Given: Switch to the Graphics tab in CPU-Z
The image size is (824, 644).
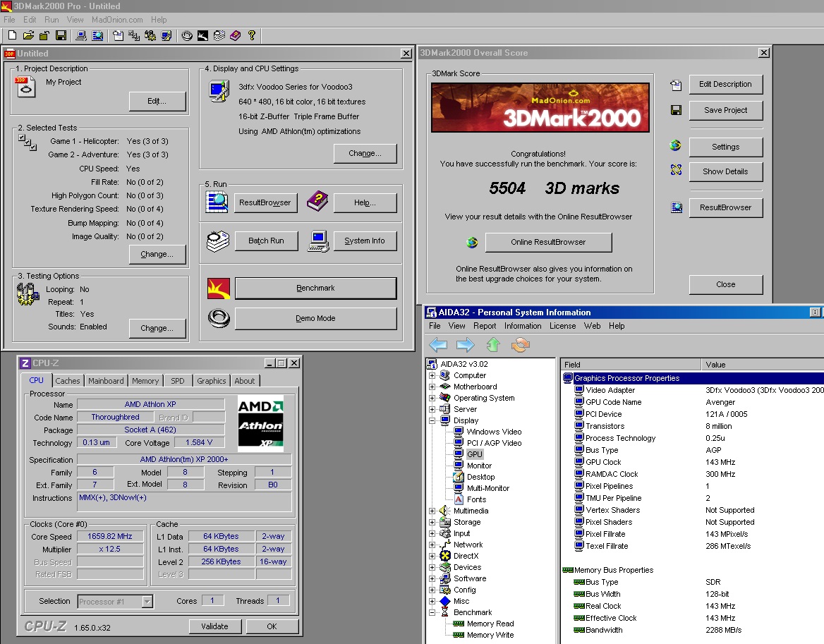Looking at the screenshot, I should [x=211, y=381].
